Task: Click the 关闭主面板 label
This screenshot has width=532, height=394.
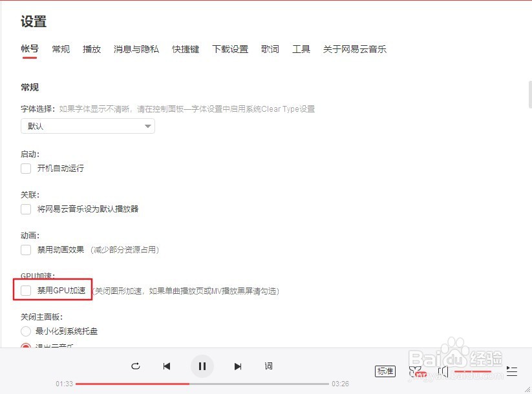Action: tap(42, 317)
